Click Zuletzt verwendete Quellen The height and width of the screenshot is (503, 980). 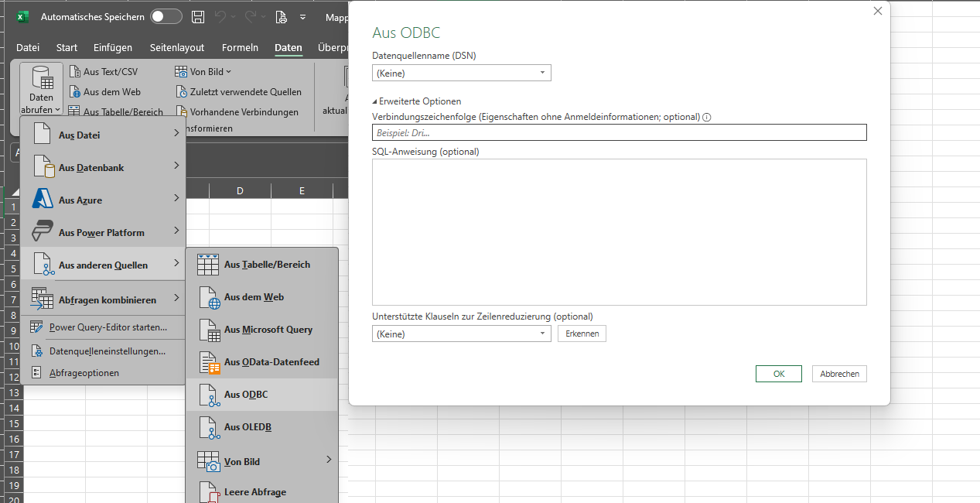pos(239,92)
